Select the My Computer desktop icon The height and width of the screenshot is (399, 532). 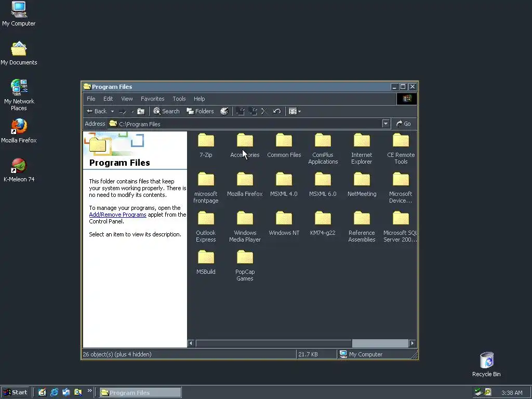point(19,14)
